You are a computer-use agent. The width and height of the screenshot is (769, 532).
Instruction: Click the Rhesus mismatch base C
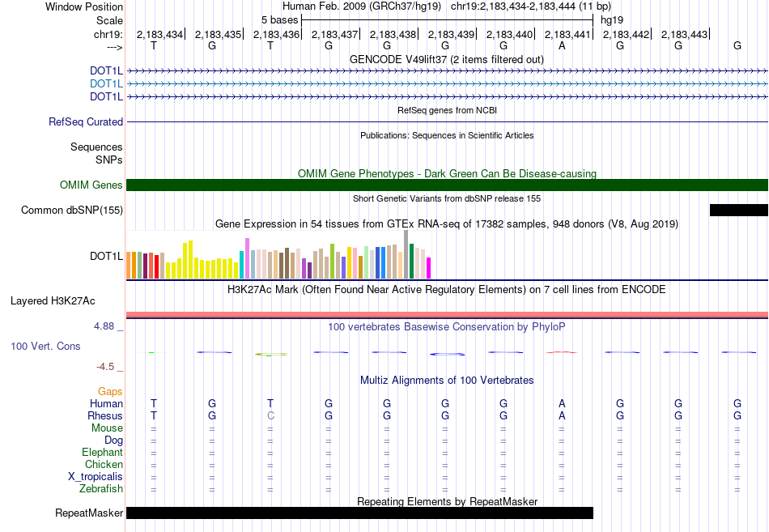pos(270,415)
